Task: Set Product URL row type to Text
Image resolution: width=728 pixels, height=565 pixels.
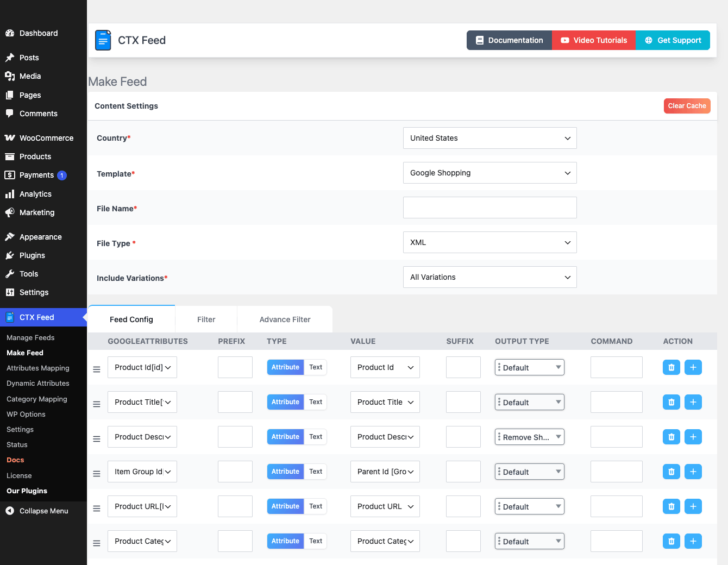Action: (x=316, y=506)
